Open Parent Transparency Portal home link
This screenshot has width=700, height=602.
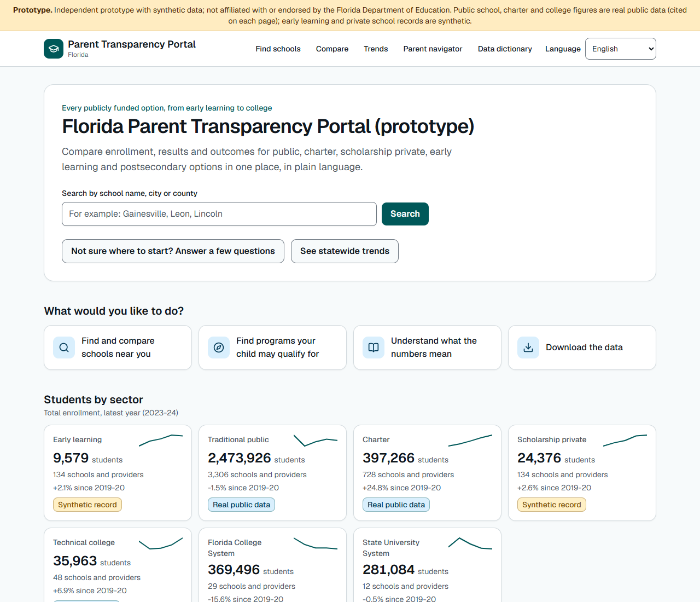pos(120,49)
